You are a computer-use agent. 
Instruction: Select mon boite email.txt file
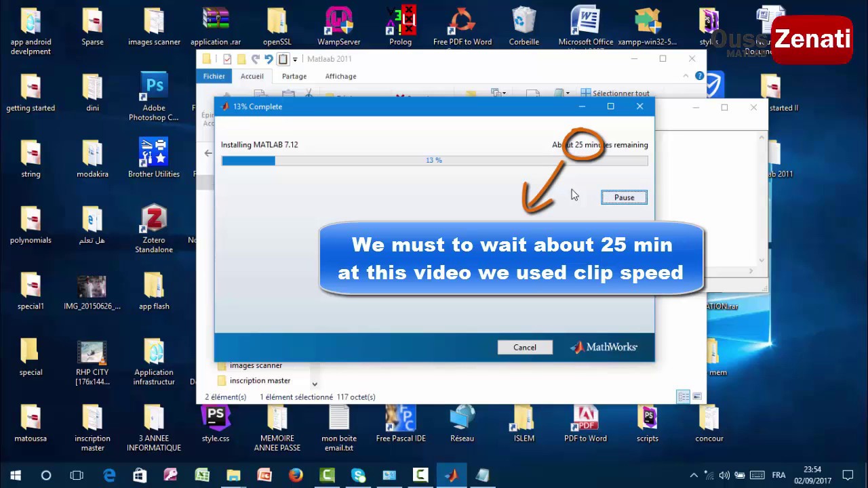pyautogui.click(x=339, y=429)
